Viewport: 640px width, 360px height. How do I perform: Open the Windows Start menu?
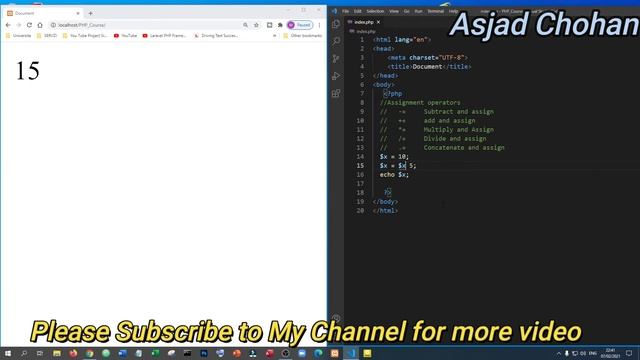pos(8,353)
